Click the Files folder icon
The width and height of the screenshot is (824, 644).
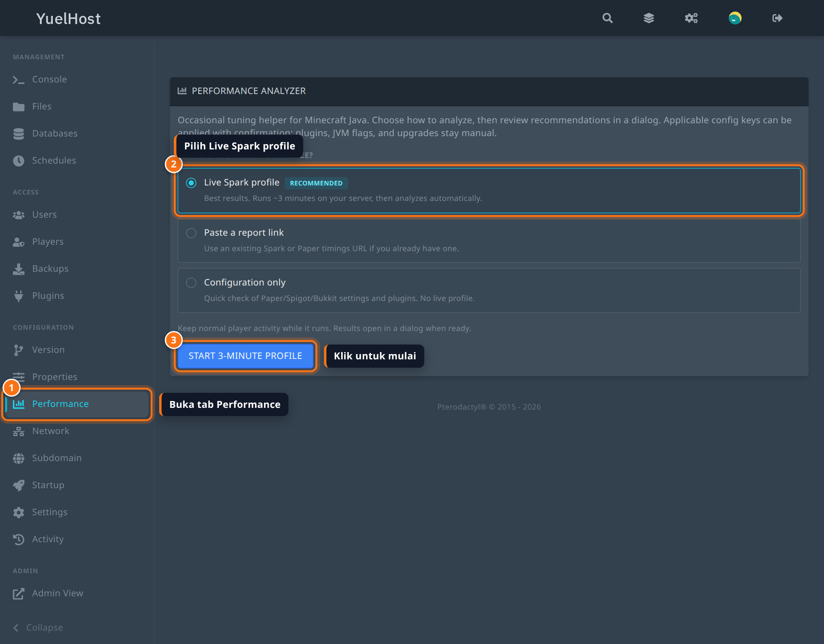click(x=18, y=107)
